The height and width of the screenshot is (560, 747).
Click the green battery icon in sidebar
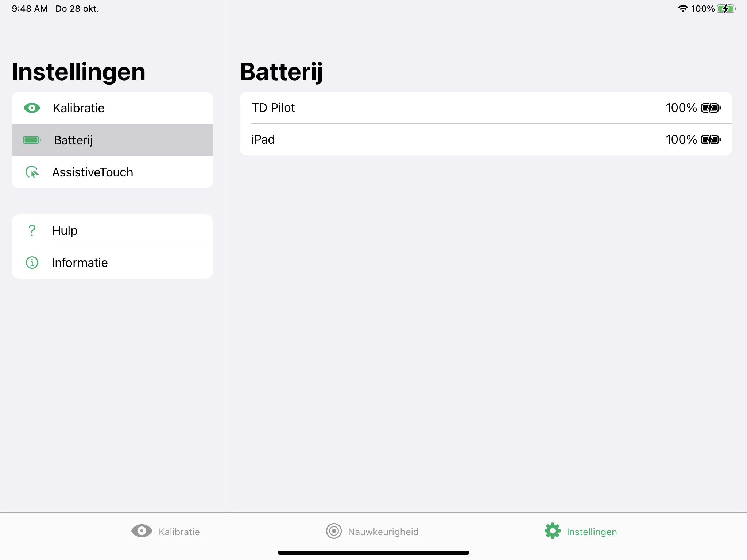(x=32, y=140)
